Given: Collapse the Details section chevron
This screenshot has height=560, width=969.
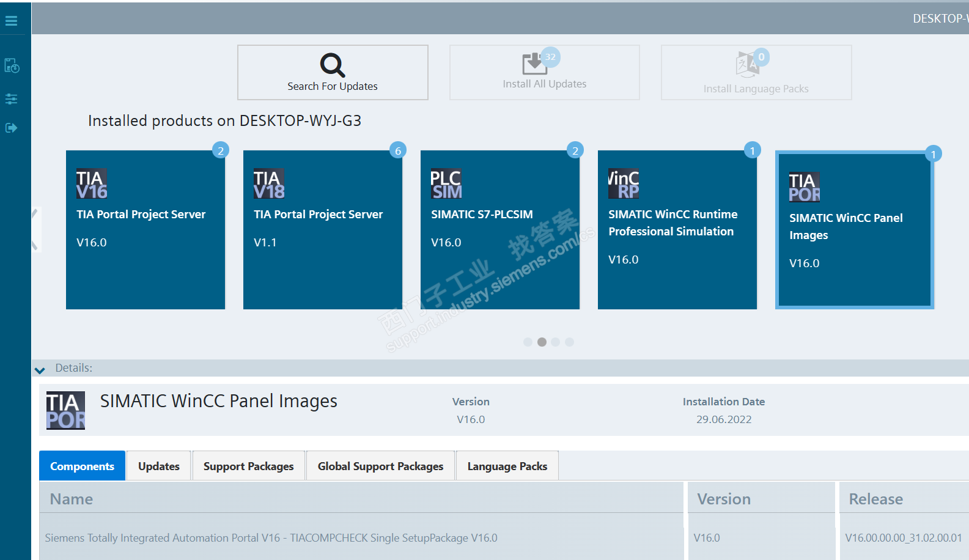Looking at the screenshot, I should 40,370.
